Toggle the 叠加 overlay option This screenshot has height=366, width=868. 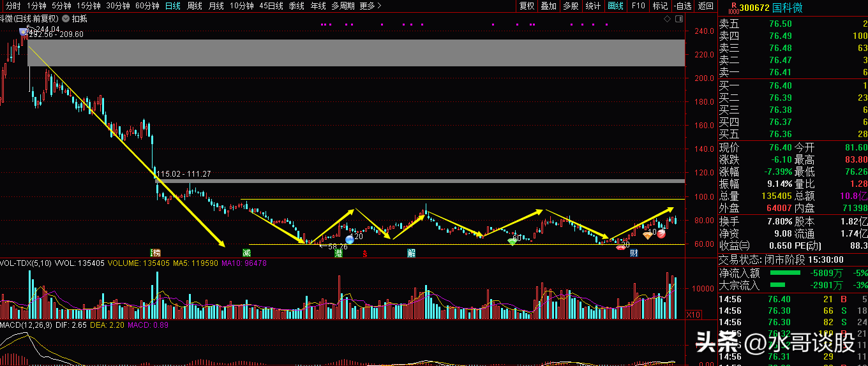tap(549, 6)
